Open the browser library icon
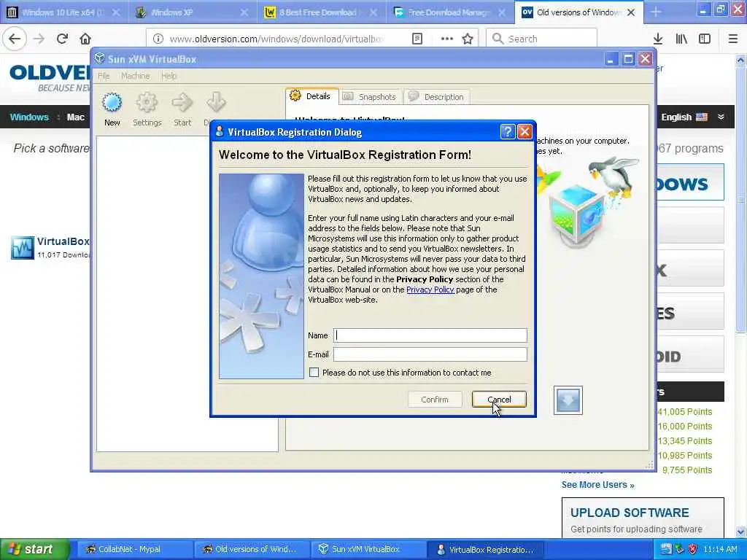 tap(681, 39)
